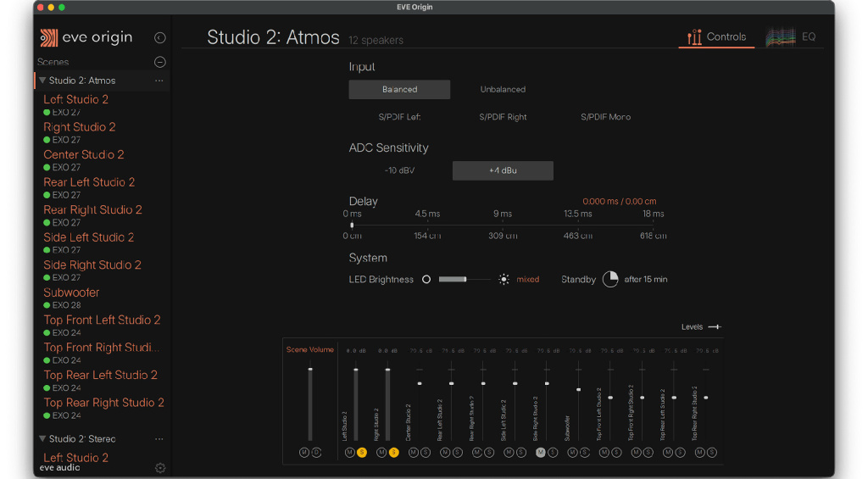Switch to the EQ tab

(x=791, y=37)
